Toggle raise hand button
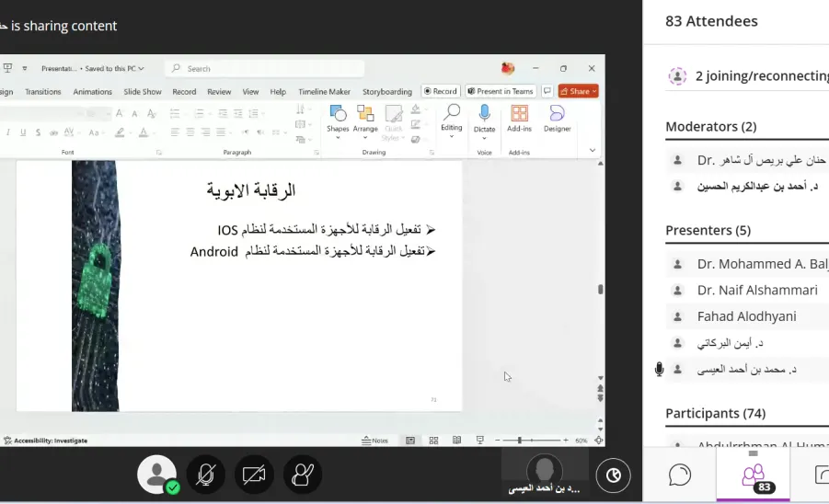 pos(303,475)
